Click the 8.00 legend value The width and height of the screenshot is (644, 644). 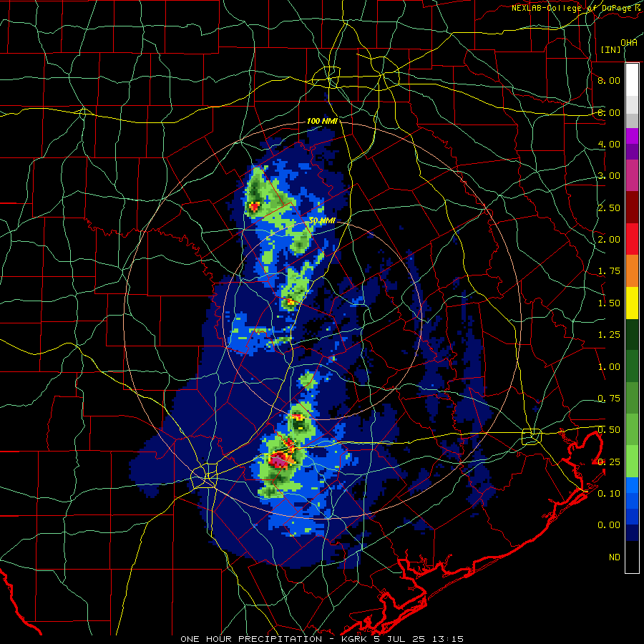point(609,80)
